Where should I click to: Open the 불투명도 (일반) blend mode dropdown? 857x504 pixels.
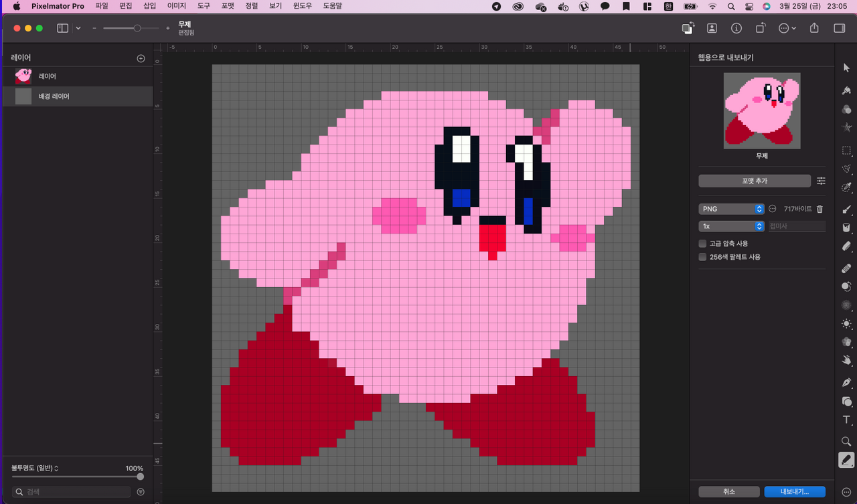(35, 468)
